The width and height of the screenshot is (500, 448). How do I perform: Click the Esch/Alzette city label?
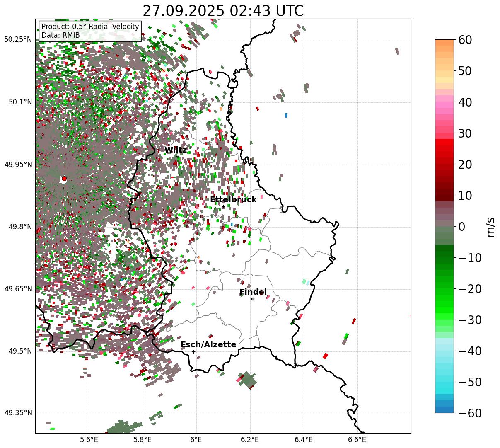pos(208,345)
